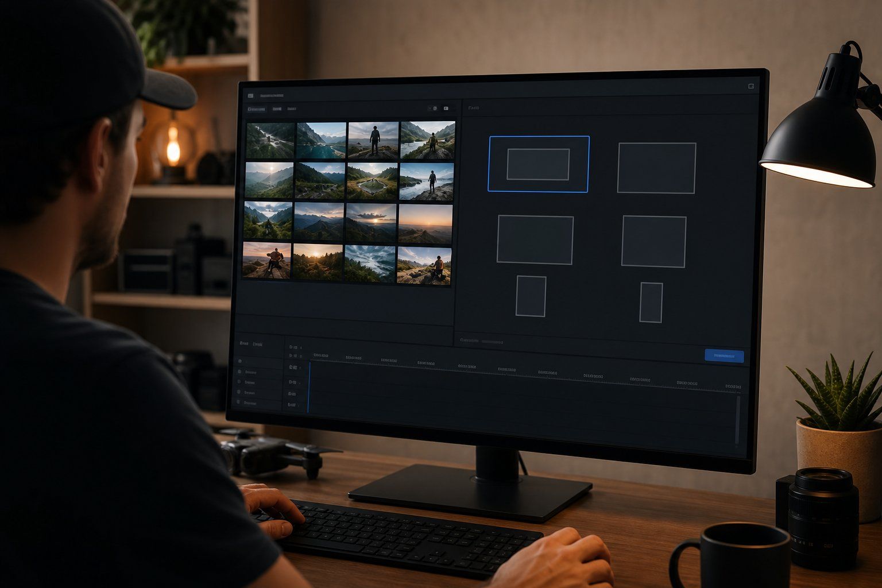
Task: Click the app logo icon in title bar
Action: pos(250,96)
